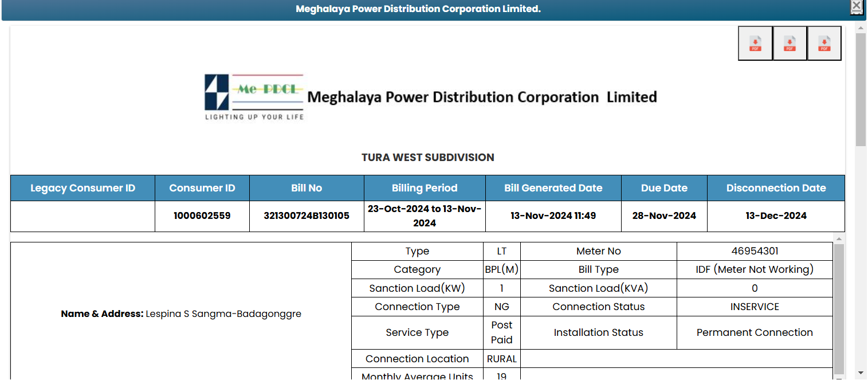Click the "Sanction Load(KW)" label
The image size is (868, 380).
[417, 288]
